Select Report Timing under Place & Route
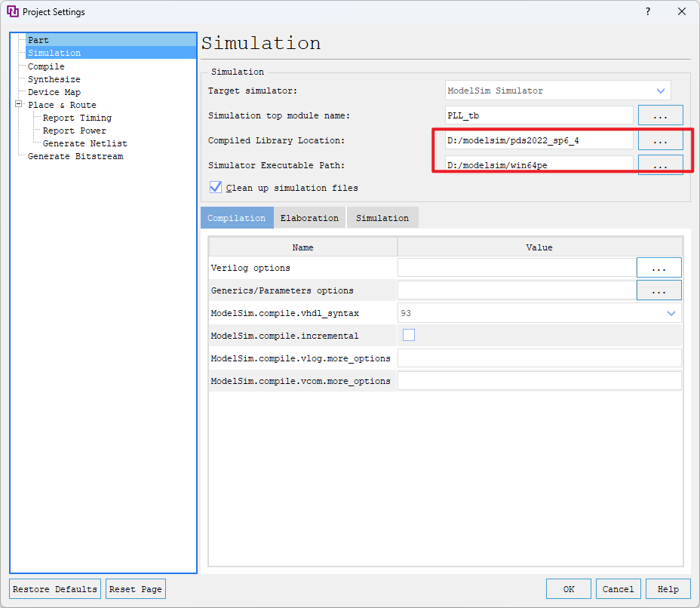The width and height of the screenshot is (700, 608). coord(77,118)
